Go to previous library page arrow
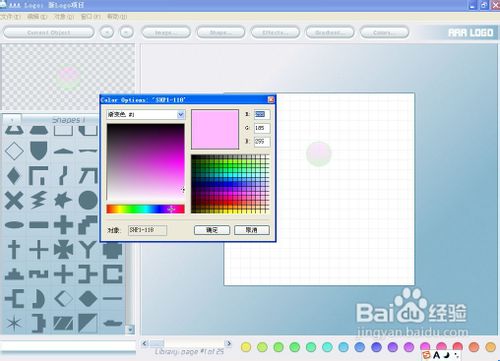This screenshot has height=361, width=500. pos(144,343)
